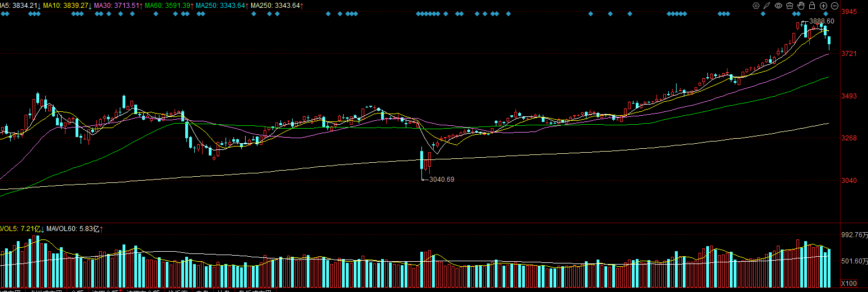
Task: Toggle the eye visibility icon
Action: 778,6
